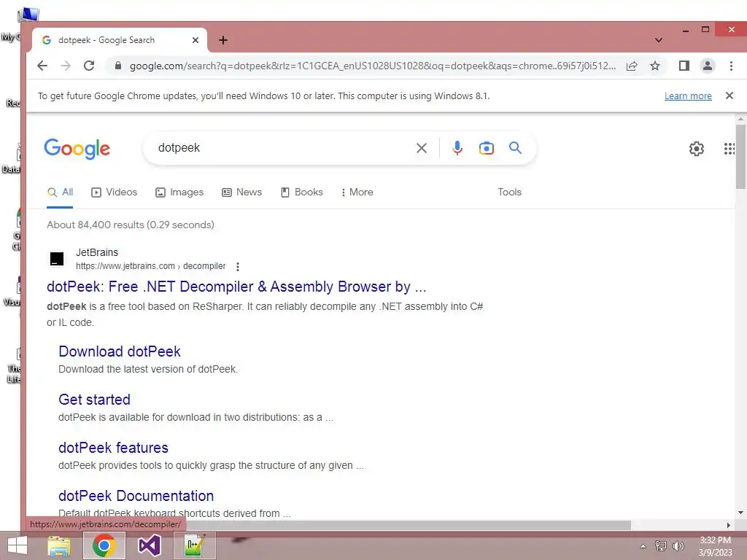Click the network tray icon
Viewport: 747px width, 560px height.
[661, 546]
